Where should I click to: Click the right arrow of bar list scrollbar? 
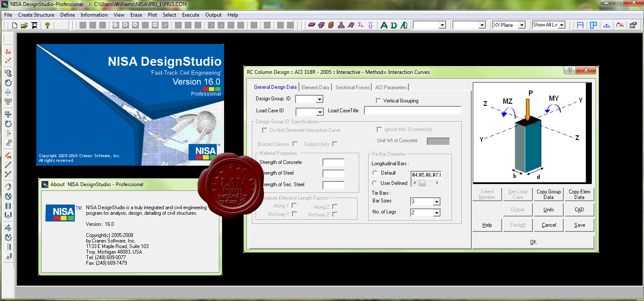437,183
